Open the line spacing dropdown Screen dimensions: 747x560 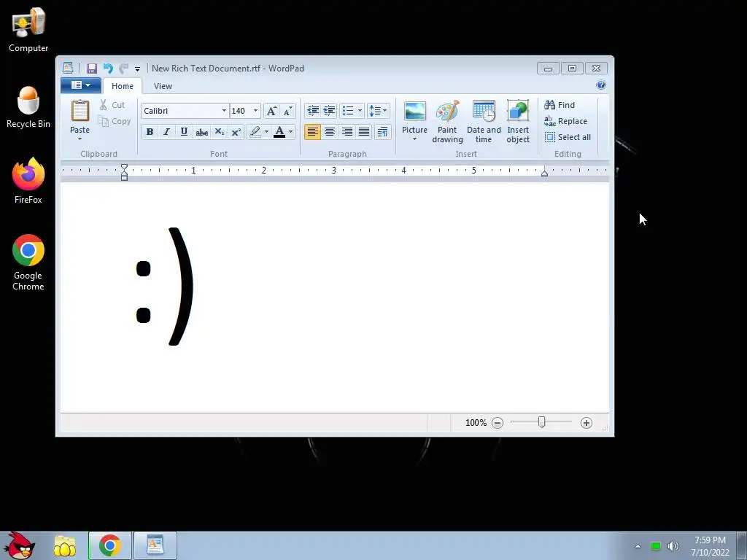[379, 111]
